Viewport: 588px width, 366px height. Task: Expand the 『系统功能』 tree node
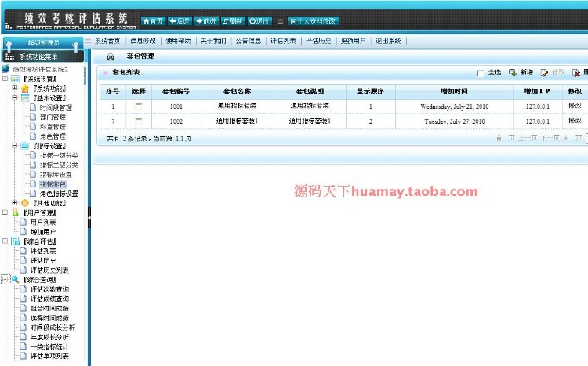15,88
